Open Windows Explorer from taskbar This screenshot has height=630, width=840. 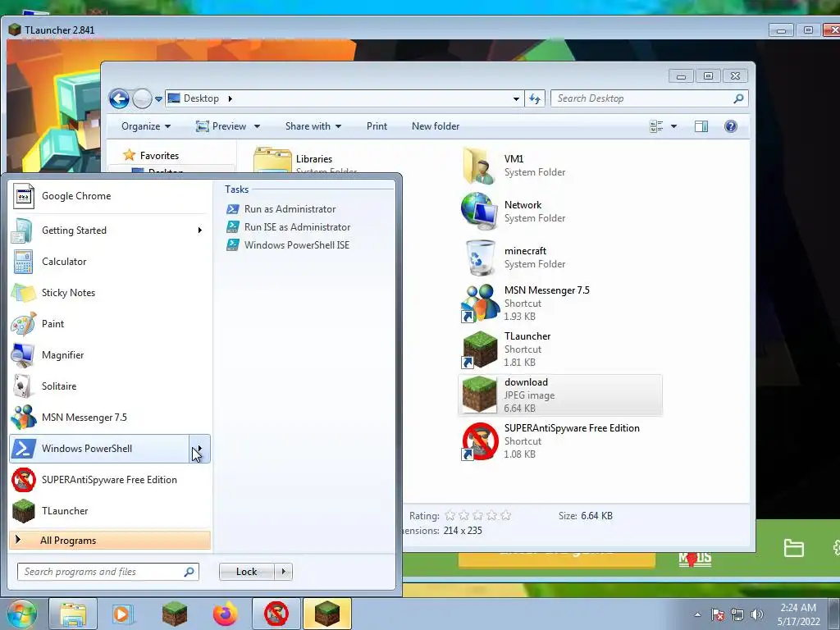click(73, 614)
